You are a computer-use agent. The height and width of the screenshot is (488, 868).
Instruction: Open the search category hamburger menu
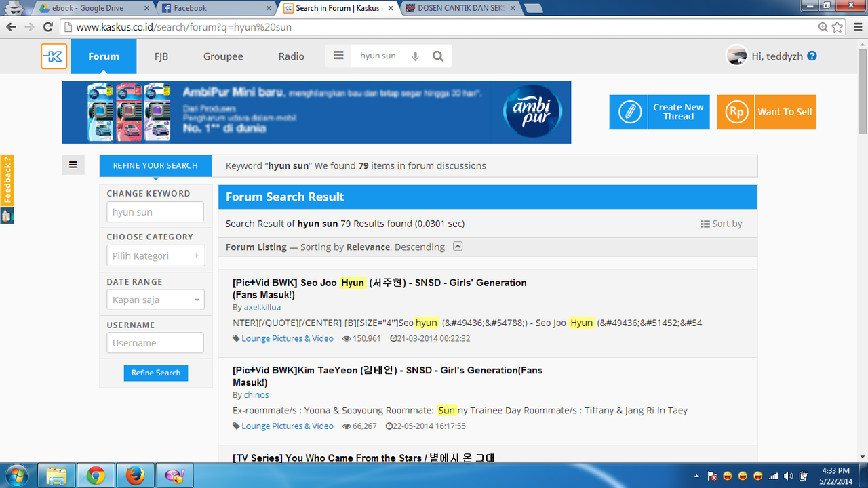(x=338, y=56)
